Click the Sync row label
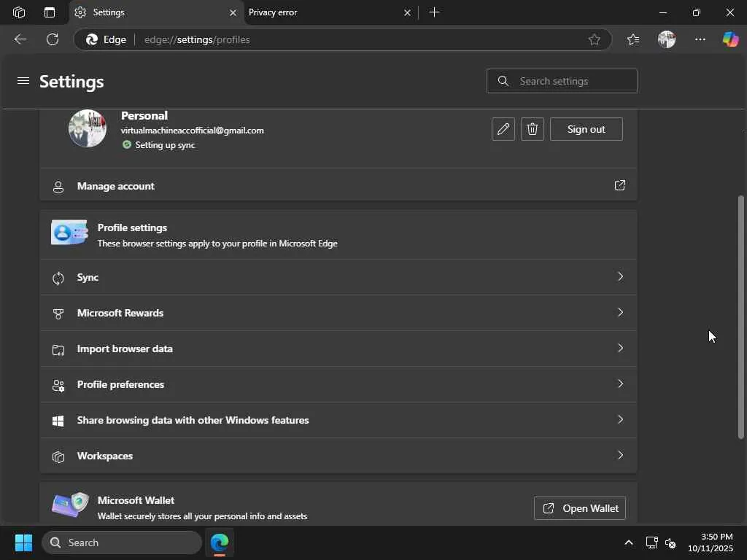This screenshot has width=747, height=560. (88, 277)
